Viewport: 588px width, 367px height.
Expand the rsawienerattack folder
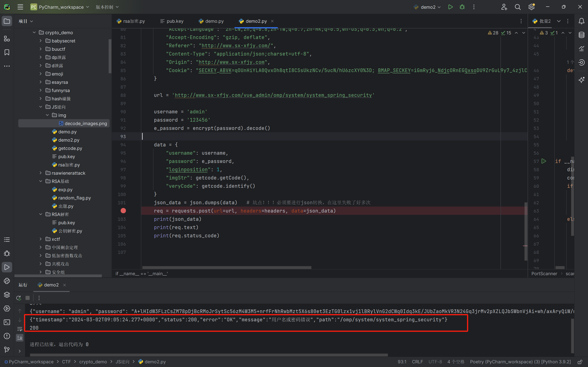(x=41, y=173)
